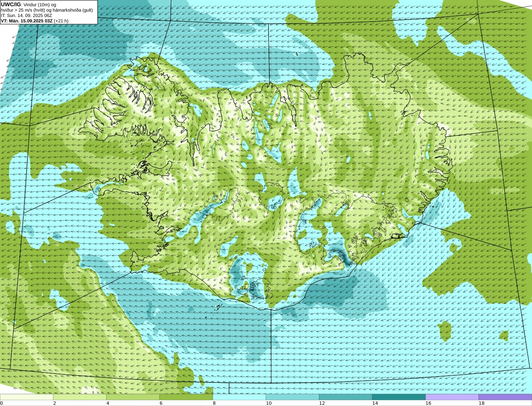
Task: Click the legend scale label '0'
Action: 1,403
